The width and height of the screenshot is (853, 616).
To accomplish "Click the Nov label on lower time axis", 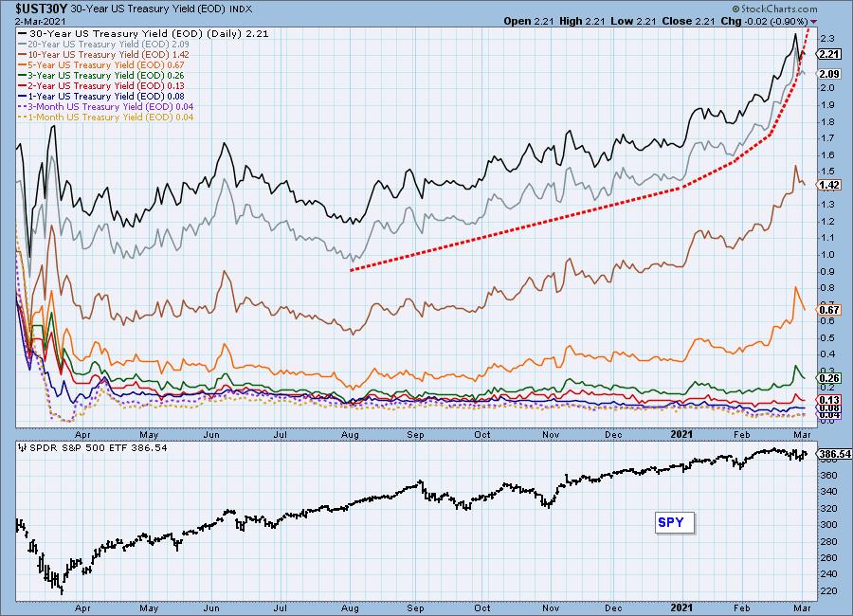I will [x=551, y=607].
